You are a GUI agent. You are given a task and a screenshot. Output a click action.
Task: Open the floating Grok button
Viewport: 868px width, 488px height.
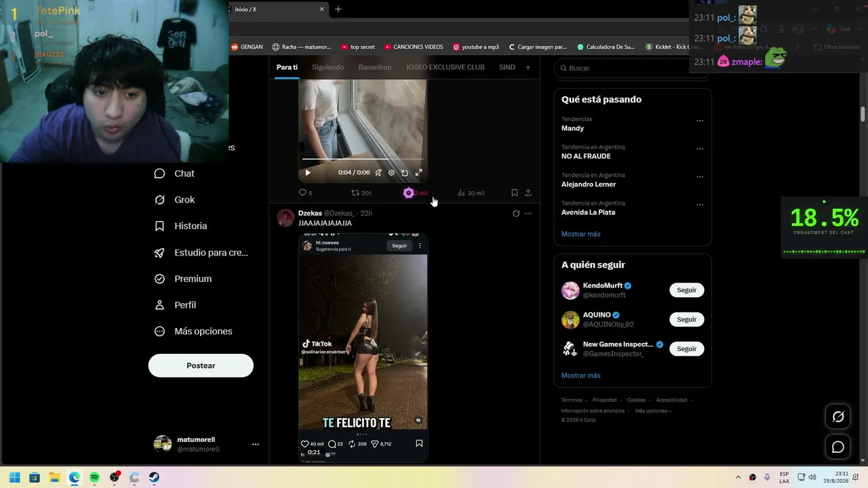point(838,417)
